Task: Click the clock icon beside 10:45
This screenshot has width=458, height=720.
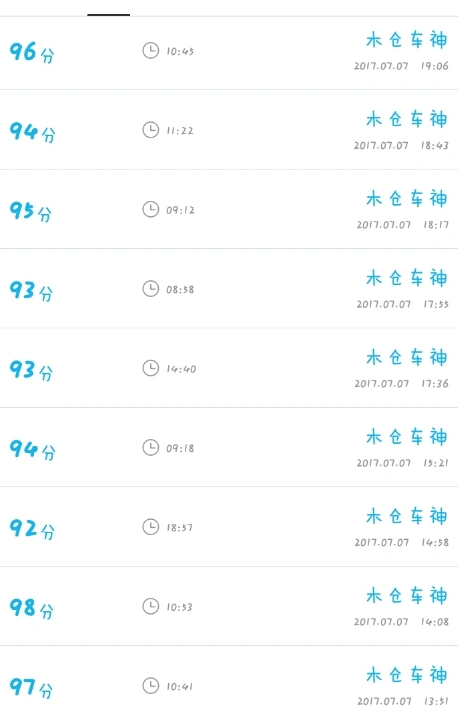Action: point(151,51)
